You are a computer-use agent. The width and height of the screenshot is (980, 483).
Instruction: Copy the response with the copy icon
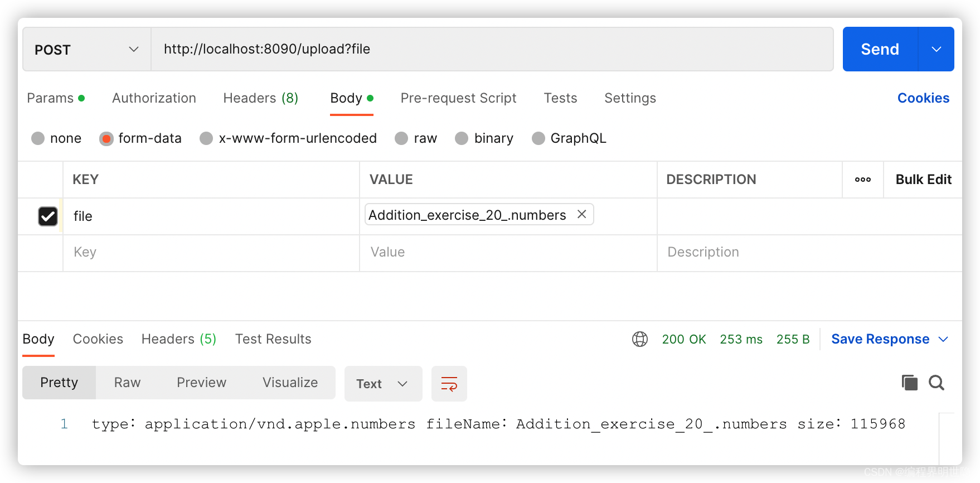coord(909,383)
